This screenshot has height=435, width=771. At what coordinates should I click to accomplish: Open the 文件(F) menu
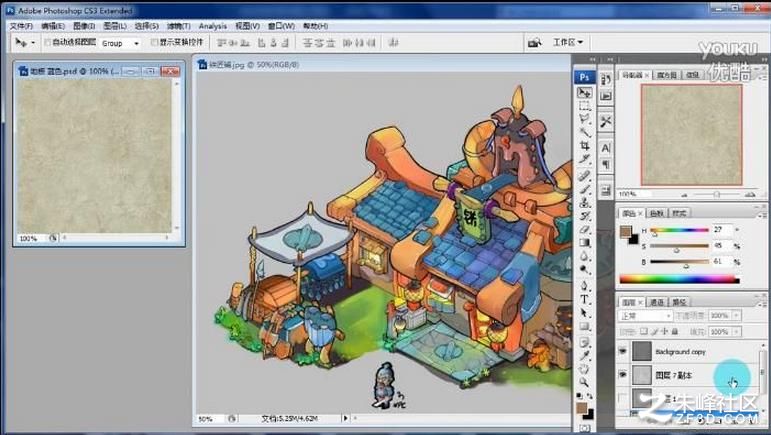click(21, 26)
